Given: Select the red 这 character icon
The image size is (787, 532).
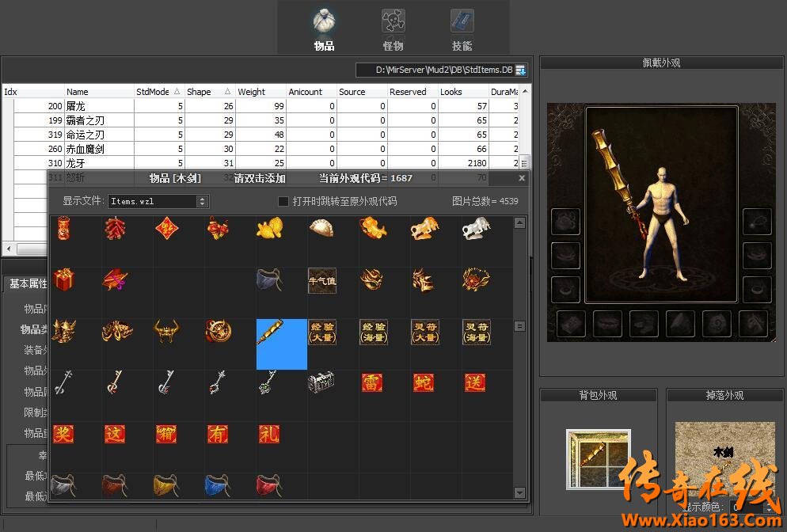Looking at the screenshot, I should (115, 434).
